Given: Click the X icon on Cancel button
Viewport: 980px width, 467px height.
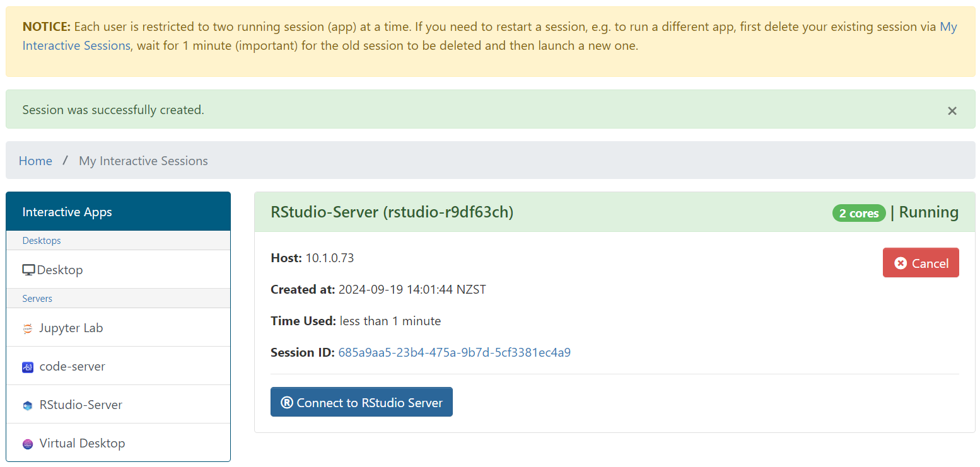Looking at the screenshot, I should point(901,263).
